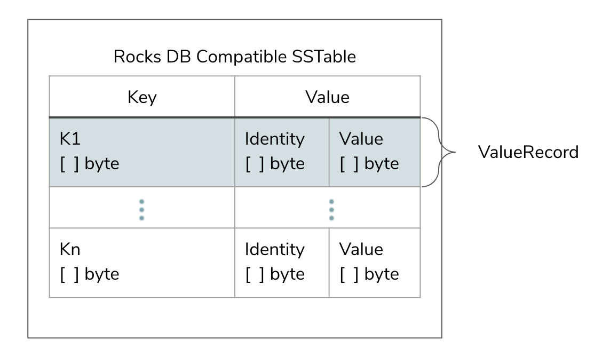Click the Kn key label
Viewport: 602px width, 364px height.
pos(70,249)
